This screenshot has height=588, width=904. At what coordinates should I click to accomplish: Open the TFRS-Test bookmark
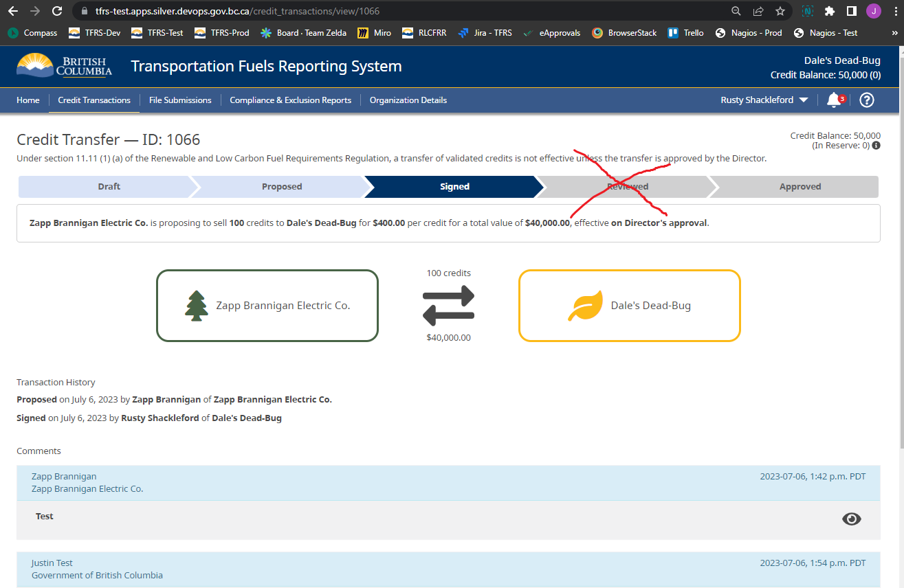click(x=157, y=33)
